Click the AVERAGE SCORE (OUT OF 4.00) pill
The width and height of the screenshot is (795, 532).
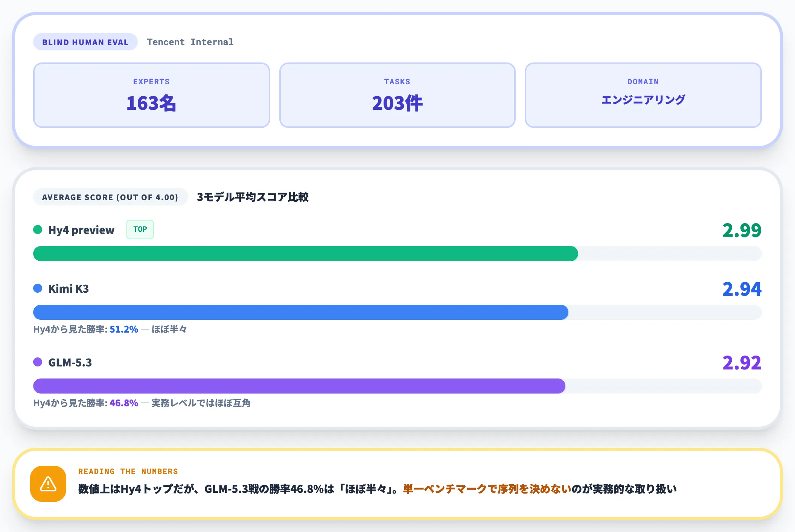110,197
